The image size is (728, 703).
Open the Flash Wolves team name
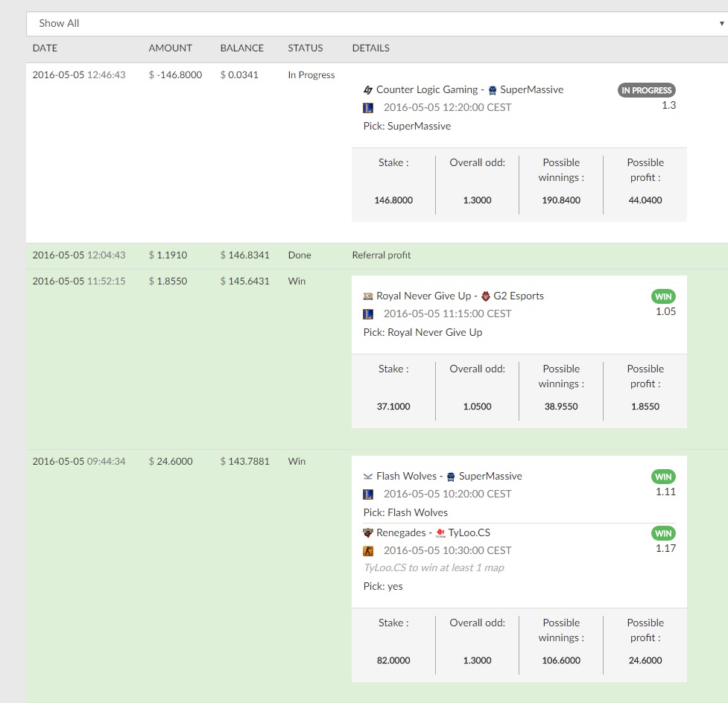[406, 476]
